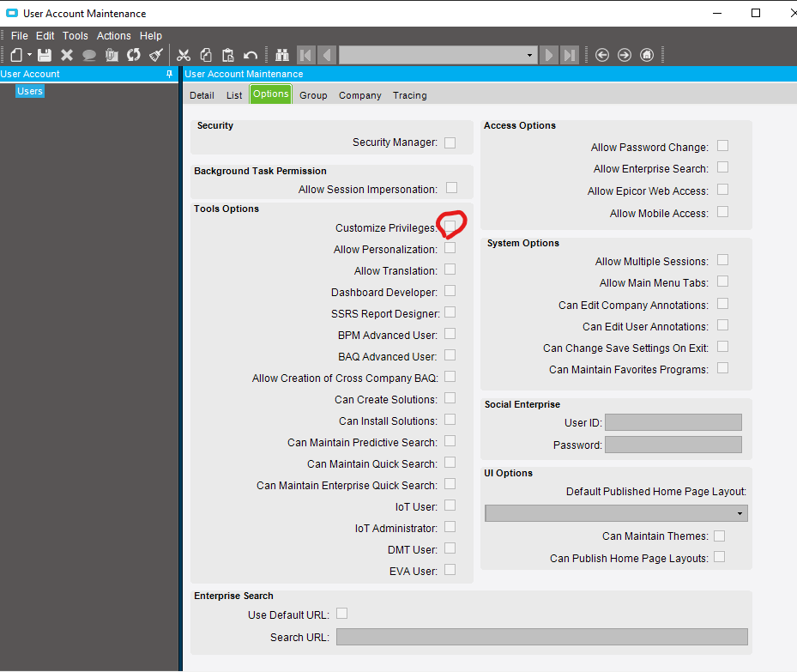
Task: Cut using the scissors toolbar icon
Action: coord(183,54)
